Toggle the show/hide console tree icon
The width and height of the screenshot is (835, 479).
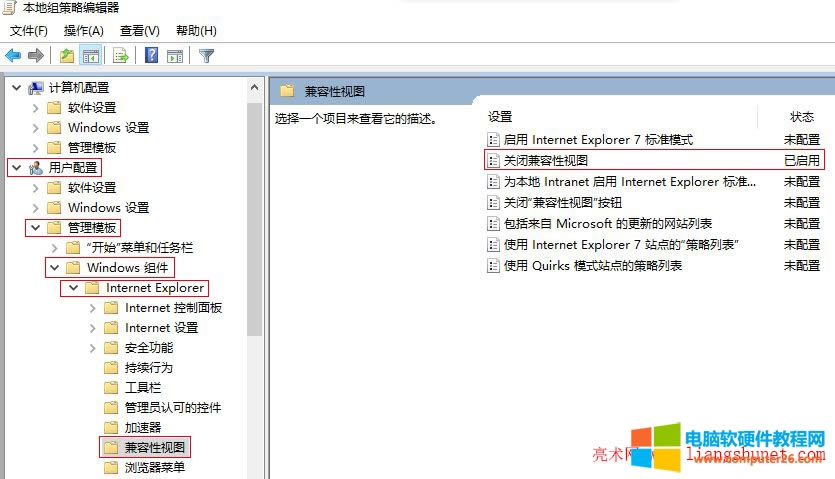pyautogui.click(x=90, y=55)
